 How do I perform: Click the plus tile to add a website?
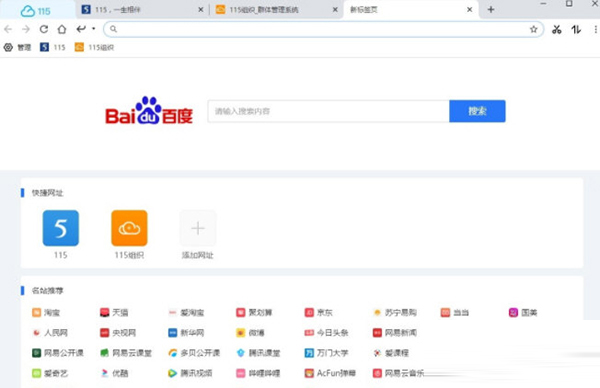pos(198,228)
